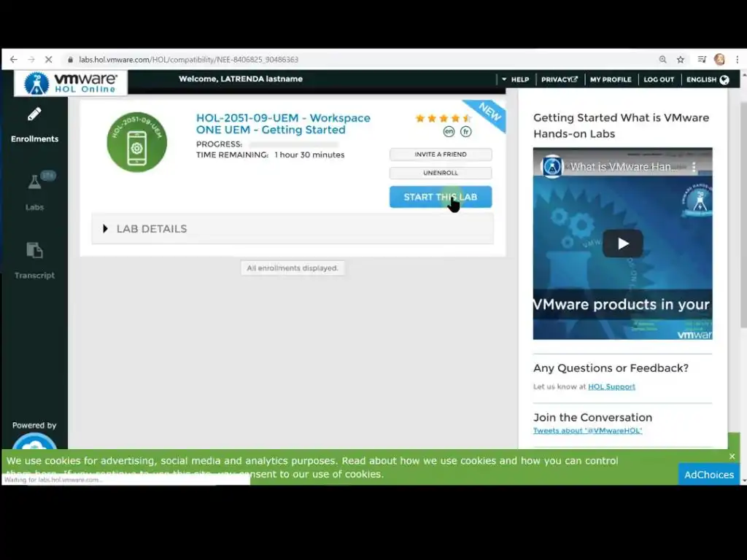Image resolution: width=747 pixels, height=560 pixels.
Task: Open Transcript in the sidebar
Action: [35, 260]
